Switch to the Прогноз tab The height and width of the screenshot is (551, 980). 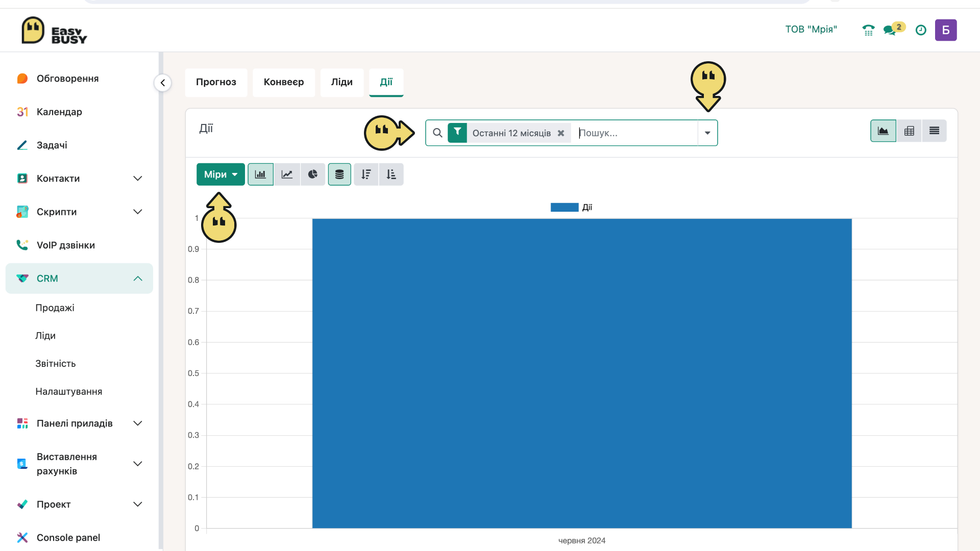tap(216, 82)
